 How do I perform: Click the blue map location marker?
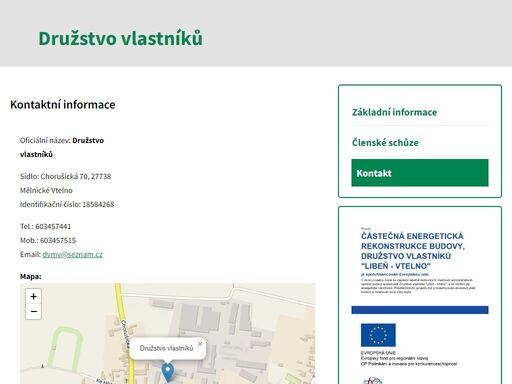(x=168, y=372)
